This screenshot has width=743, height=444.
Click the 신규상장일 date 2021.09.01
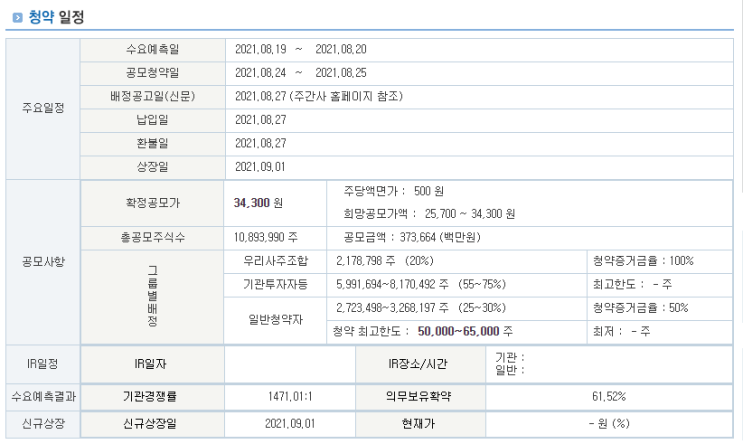pyautogui.click(x=290, y=424)
